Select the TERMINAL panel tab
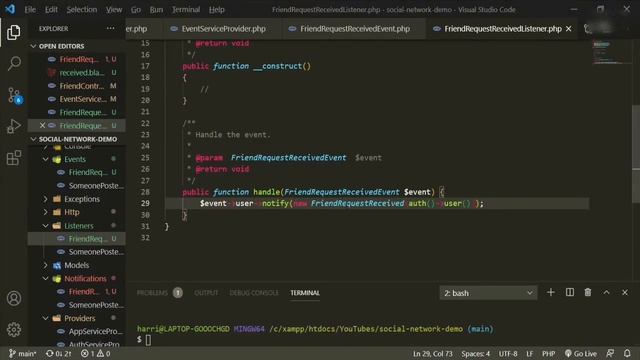This screenshot has height=360, width=640. [305, 293]
